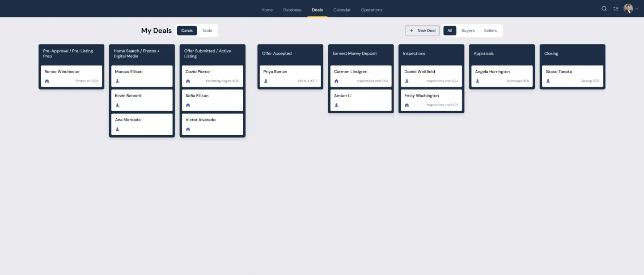The image size is (644, 275).
Task: Switch to the Calendar tab
Action: (x=342, y=10)
